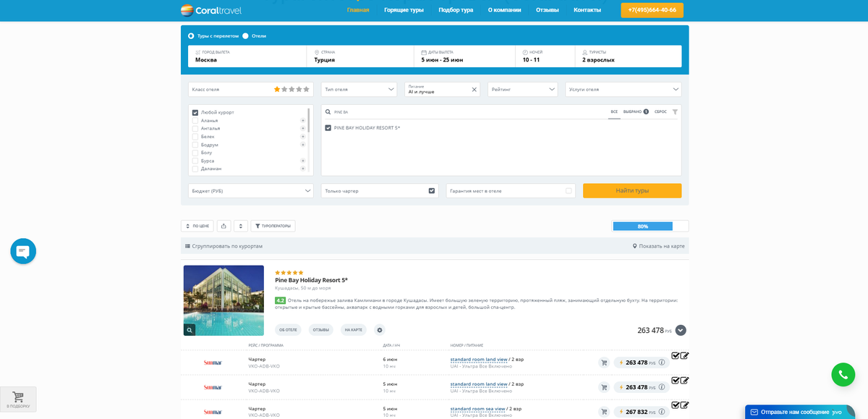
Task: Click the 'На карте' hotel button
Action: 353,330
